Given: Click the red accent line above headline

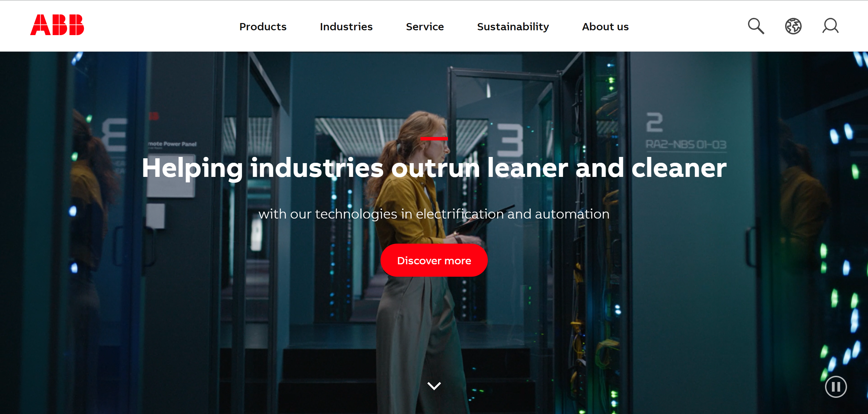Looking at the screenshot, I should tap(434, 139).
